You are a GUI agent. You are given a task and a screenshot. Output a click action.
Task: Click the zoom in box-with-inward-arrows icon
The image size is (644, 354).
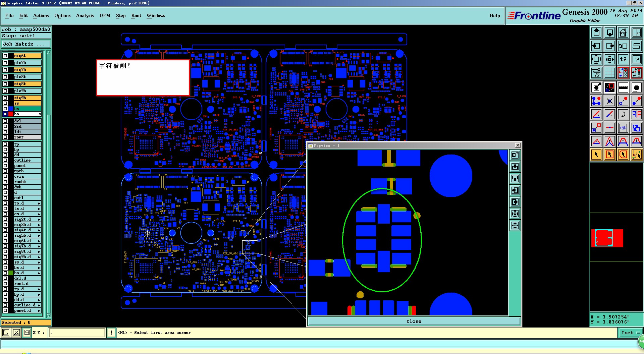coord(596,59)
